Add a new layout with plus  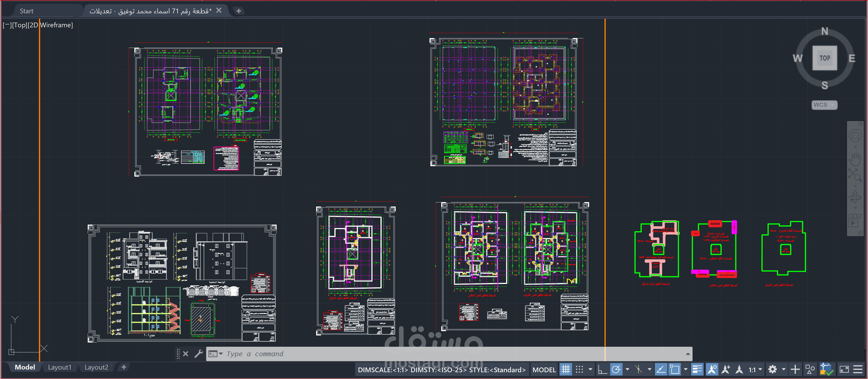(x=124, y=367)
